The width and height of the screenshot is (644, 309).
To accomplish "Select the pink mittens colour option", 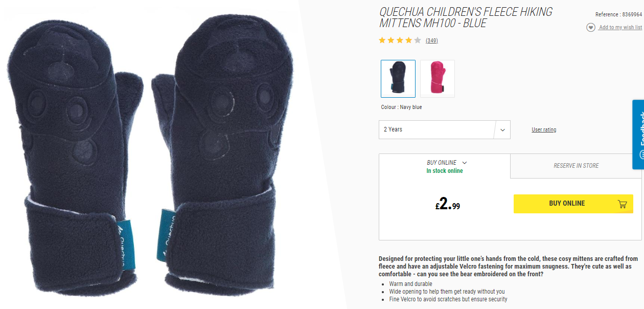I will [x=437, y=78].
